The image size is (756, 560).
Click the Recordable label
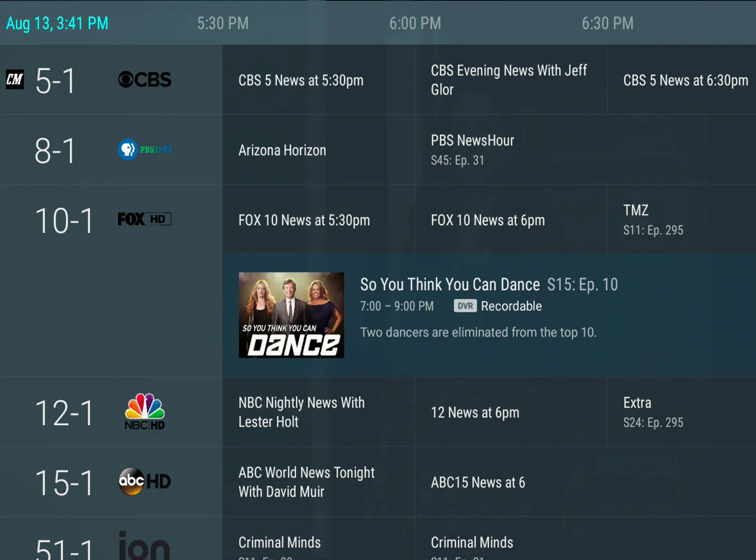coord(511,306)
